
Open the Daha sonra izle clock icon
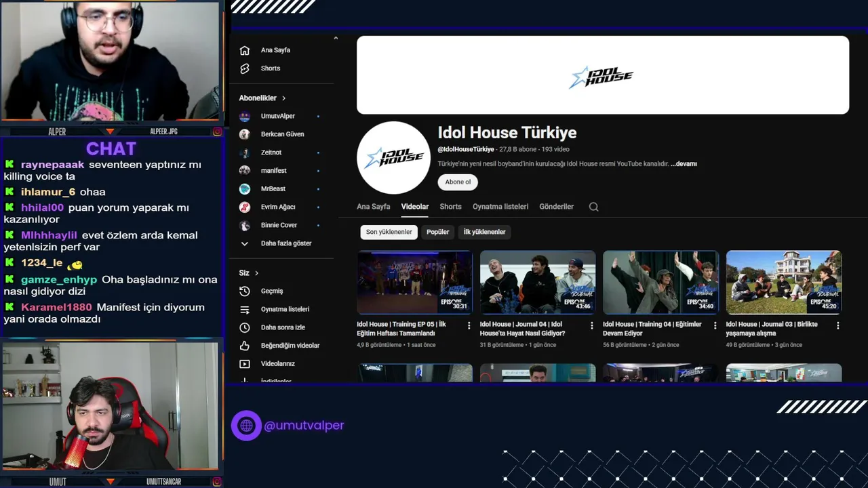245,327
